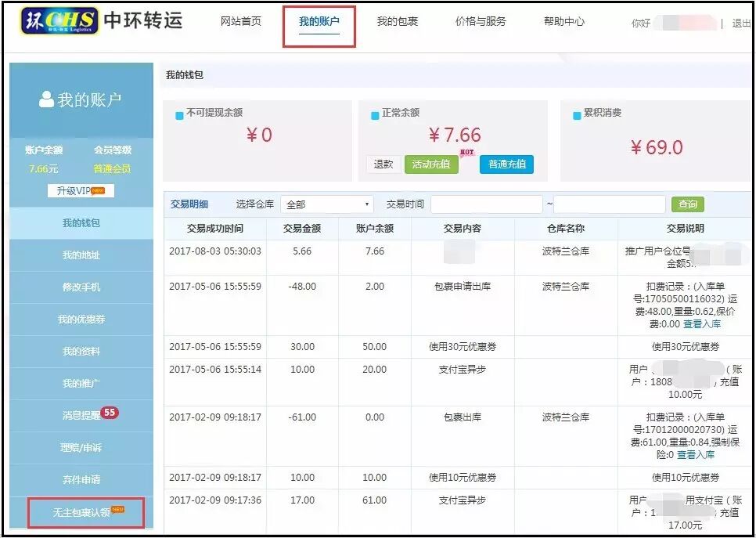This screenshot has height=538, width=756.
Task: Click 查看入库 link for order 17050500116032
Action: (702, 324)
